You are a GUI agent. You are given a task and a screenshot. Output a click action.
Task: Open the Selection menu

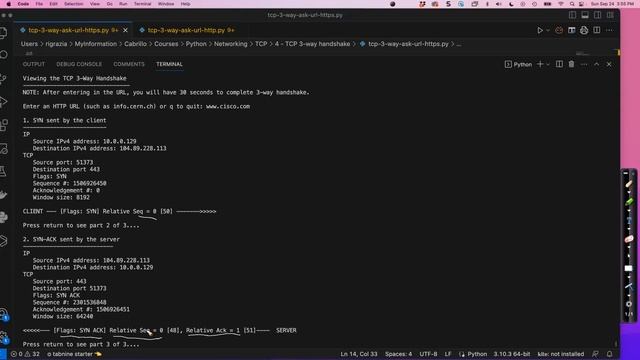[x=73, y=4]
